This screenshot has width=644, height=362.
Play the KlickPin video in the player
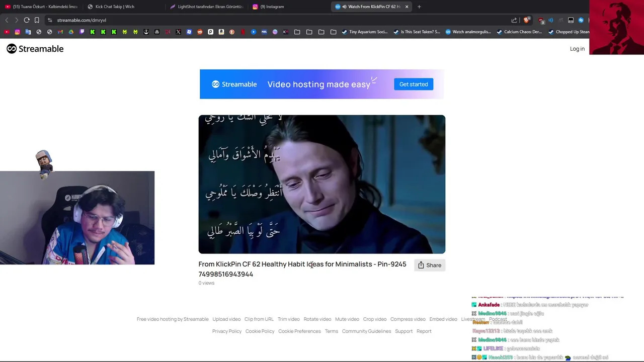pos(322,184)
